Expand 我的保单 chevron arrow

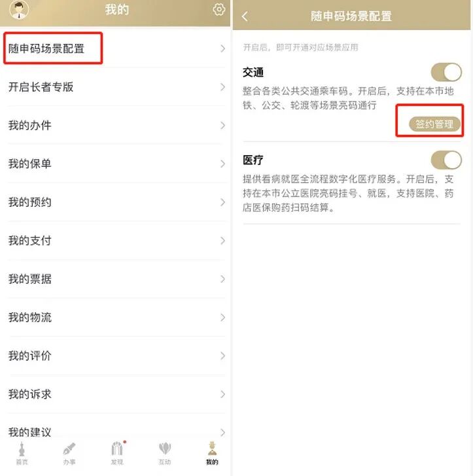(x=223, y=164)
